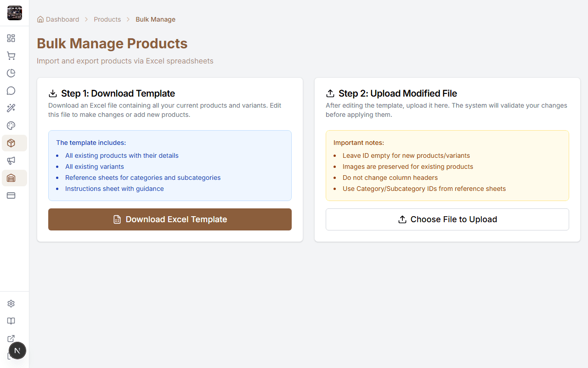588x368 pixels.
Task: Select Products in the breadcrumb trail
Action: pyautogui.click(x=107, y=19)
